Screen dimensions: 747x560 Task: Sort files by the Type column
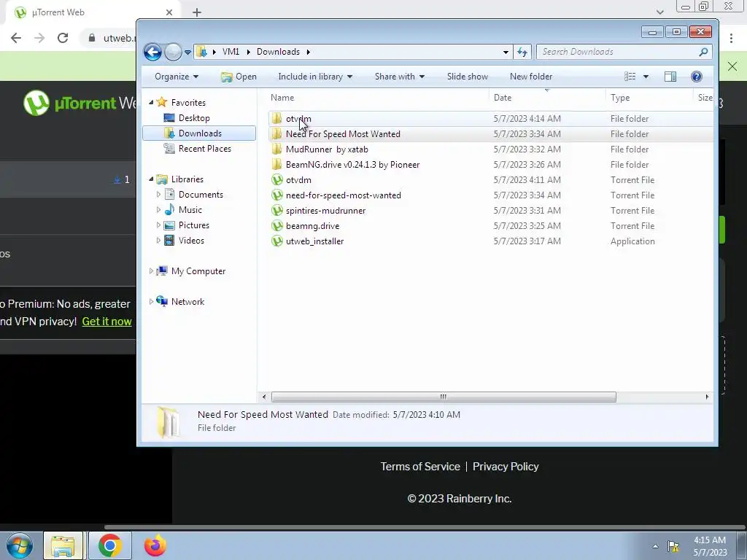coord(620,98)
